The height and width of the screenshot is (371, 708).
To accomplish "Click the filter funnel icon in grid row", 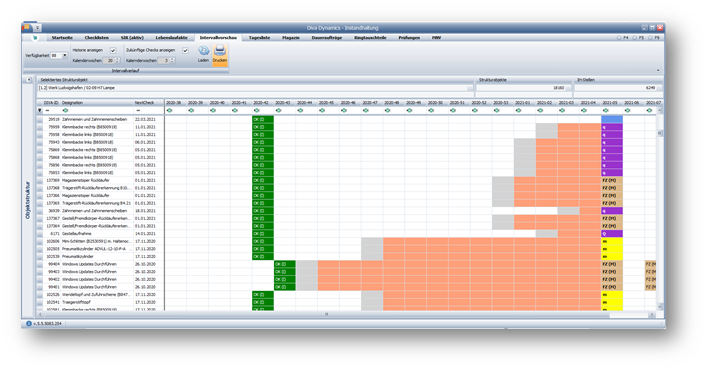I will click(40, 111).
